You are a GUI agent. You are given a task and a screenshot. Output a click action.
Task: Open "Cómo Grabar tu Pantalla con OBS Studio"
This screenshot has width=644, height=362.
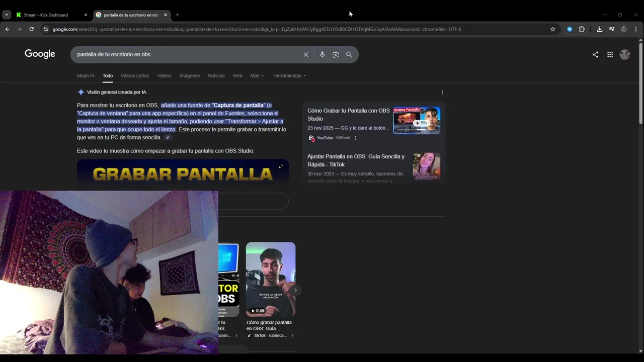click(349, 115)
